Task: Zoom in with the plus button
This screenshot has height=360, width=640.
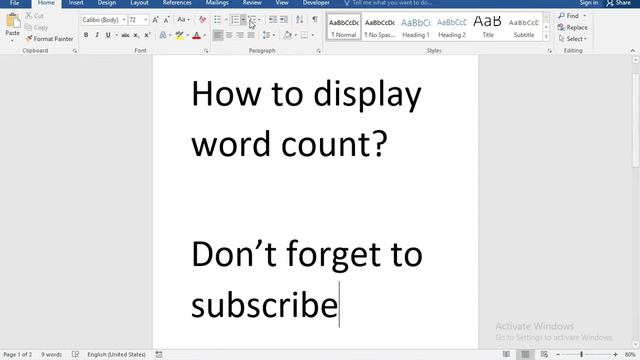Action: click(616, 355)
